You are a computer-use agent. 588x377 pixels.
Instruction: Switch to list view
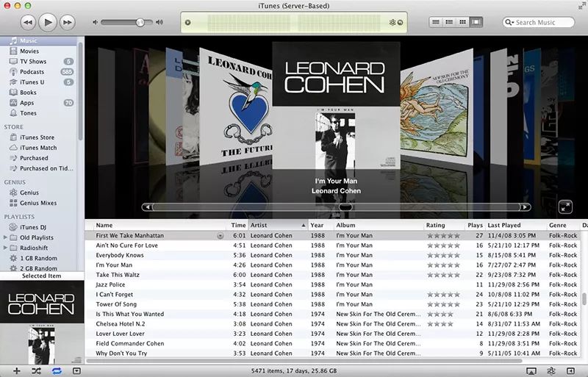(436, 22)
